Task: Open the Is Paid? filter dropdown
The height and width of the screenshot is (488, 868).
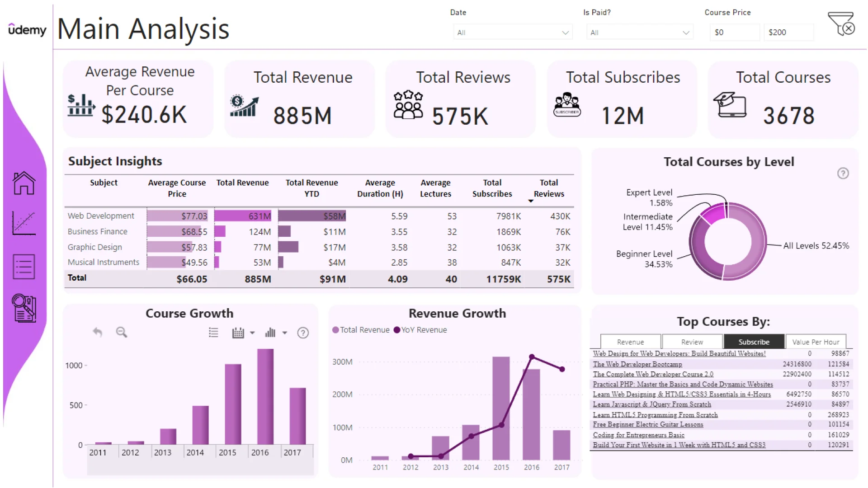Action: pos(640,33)
